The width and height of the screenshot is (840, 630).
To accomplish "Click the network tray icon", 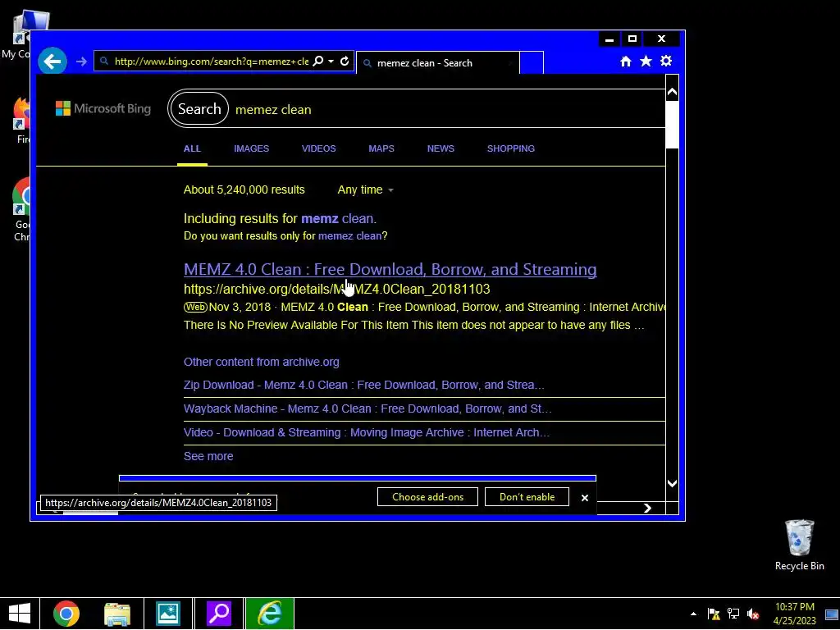I will (x=733, y=614).
